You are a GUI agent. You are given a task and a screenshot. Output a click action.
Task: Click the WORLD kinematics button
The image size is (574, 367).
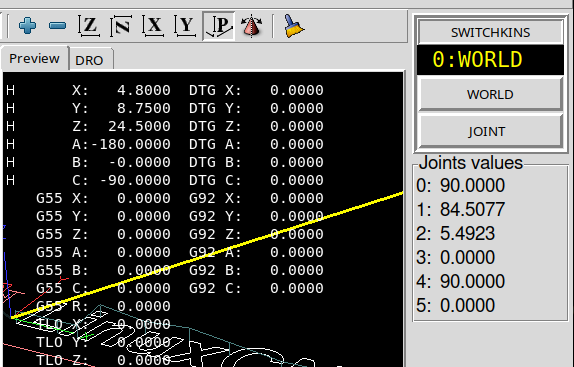click(x=490, y=94)
